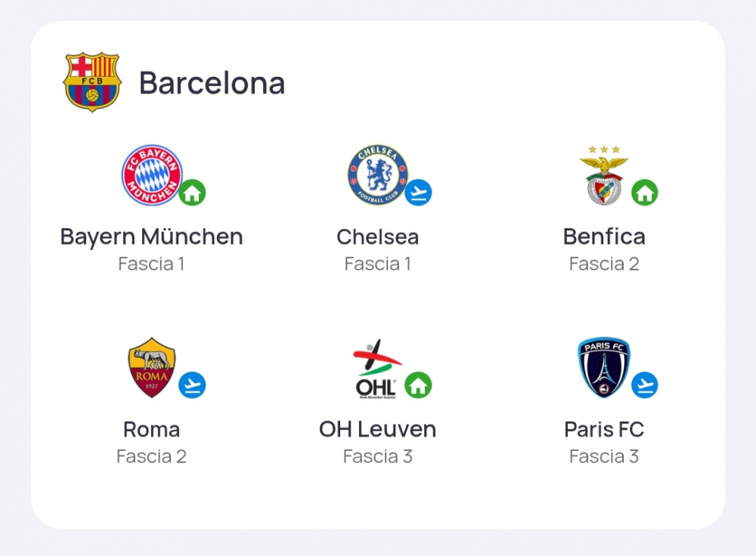Click green home icon beside OH Leuven

tap(419, 385)
